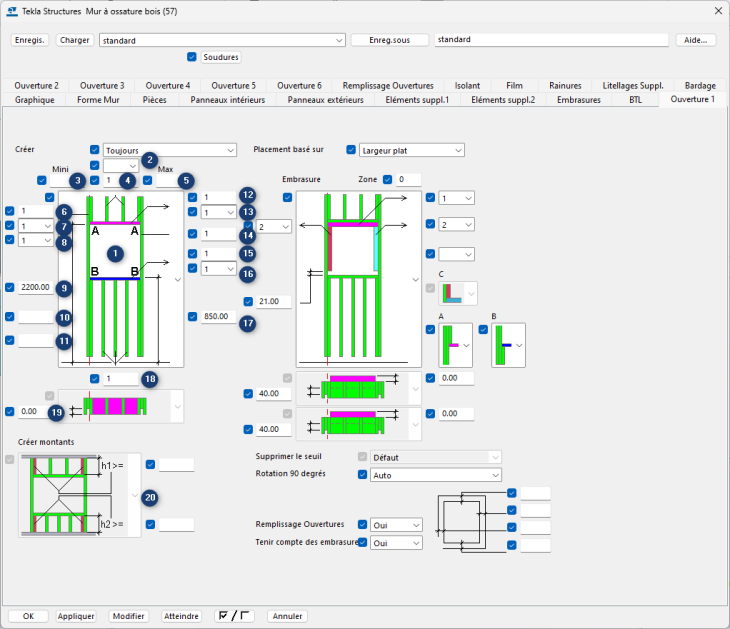Click the Tekla Structures title bar icon
Viewport: 730px width, 629px height.
11,11
